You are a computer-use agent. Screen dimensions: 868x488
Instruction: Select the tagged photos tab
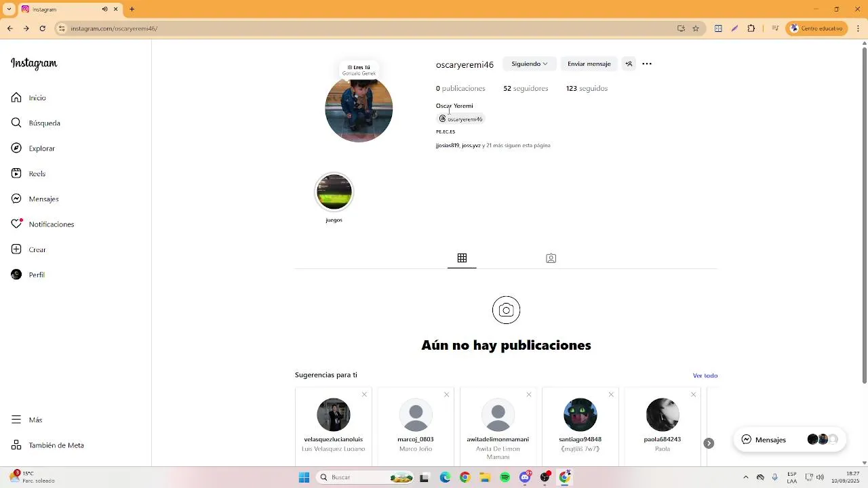pyautogui.click(x=551, y=258)
